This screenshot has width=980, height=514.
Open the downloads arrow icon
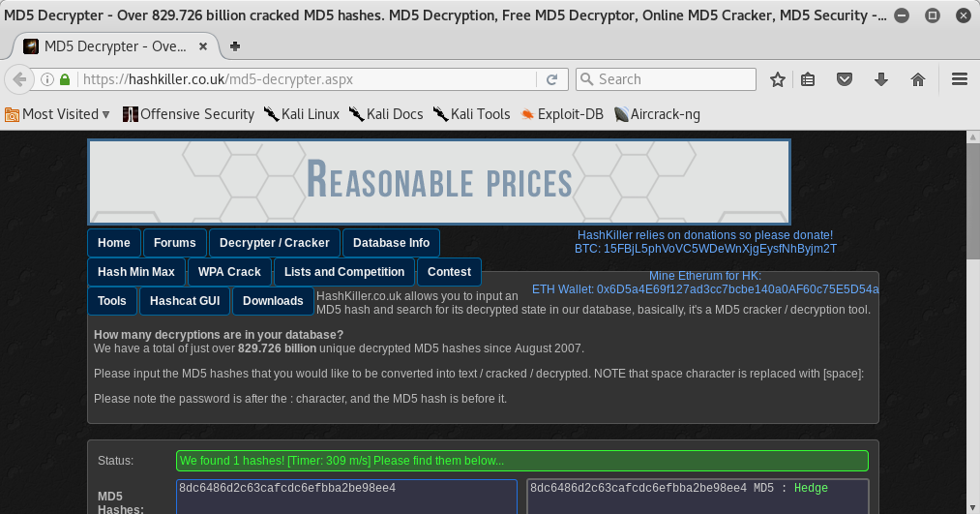pyautogui.click(x=881, y=79)
